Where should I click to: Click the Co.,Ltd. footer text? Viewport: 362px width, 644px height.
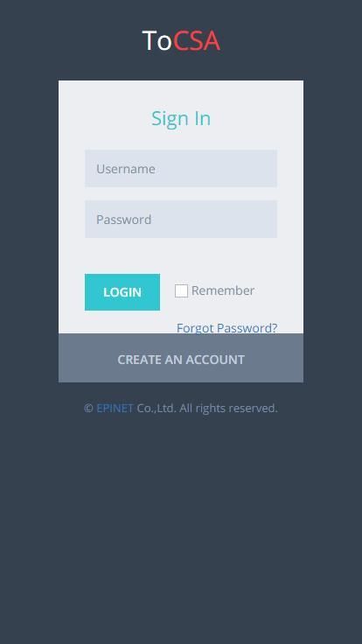coord(157,409)
